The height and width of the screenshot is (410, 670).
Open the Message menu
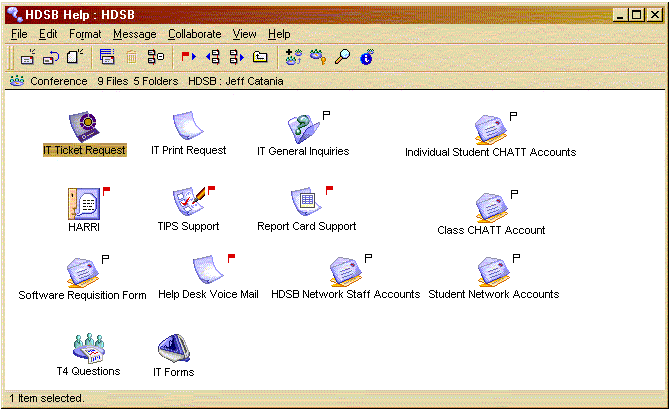[x=134, y=34]
